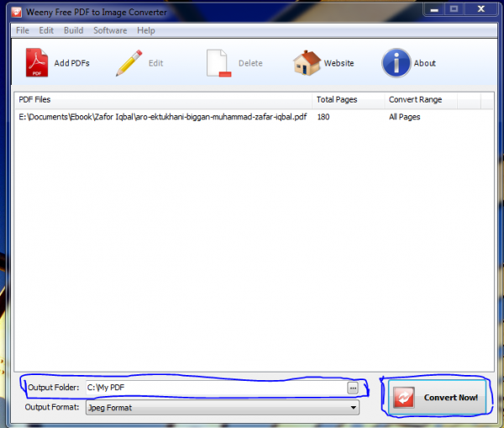Start conversion with Convert Now! text
Image resolution: width=504 pixels, height=428 pixels.
pos(450,398)
